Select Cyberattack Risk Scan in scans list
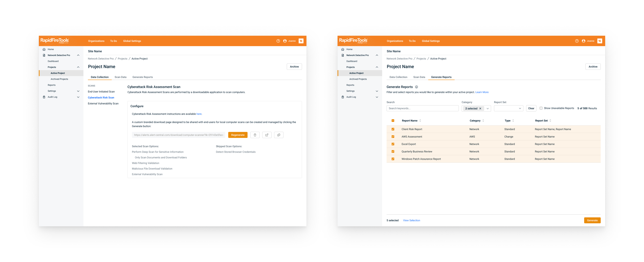Image resolution: width=644 pixels, height=262 pixels. (101, 98)
